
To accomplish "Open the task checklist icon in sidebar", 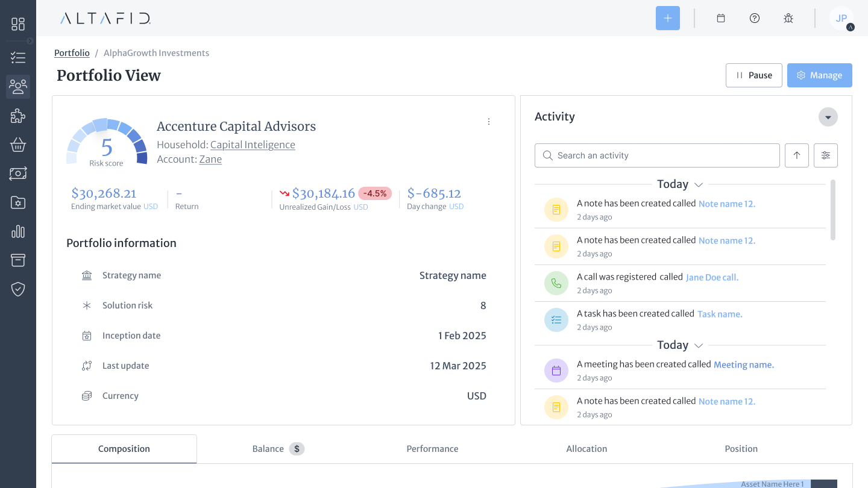I will pyautogui.click(x=18, y=58).
